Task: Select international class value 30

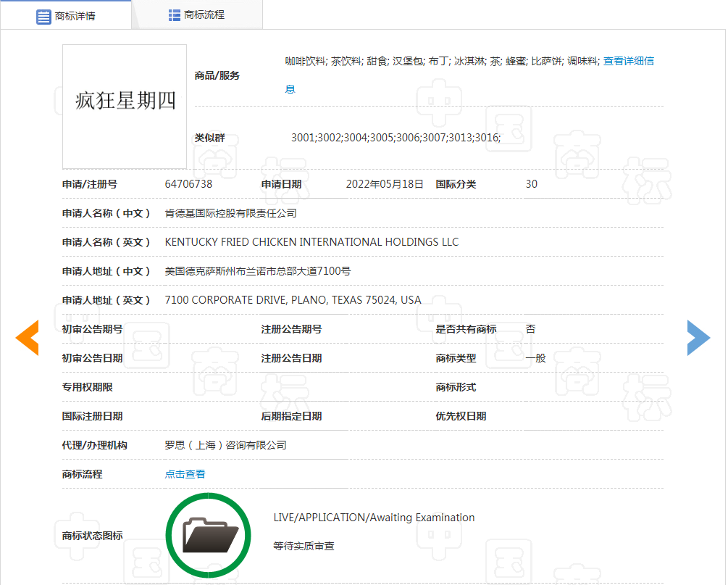Action: tap(532, 184)
